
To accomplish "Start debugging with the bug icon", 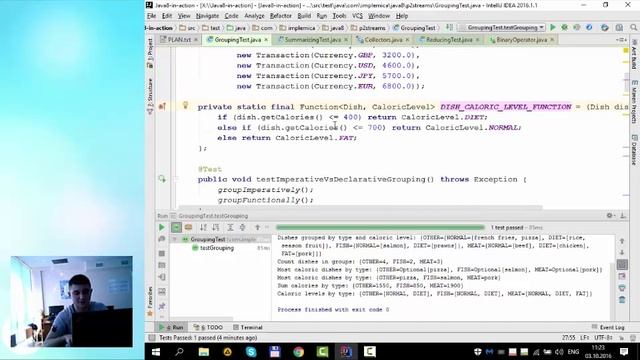I will point(564,27).
